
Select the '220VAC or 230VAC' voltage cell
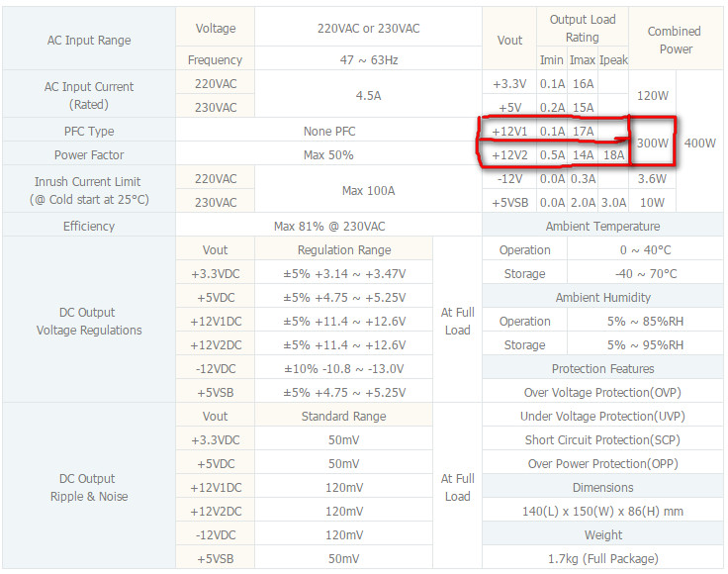tap(368, 29)
